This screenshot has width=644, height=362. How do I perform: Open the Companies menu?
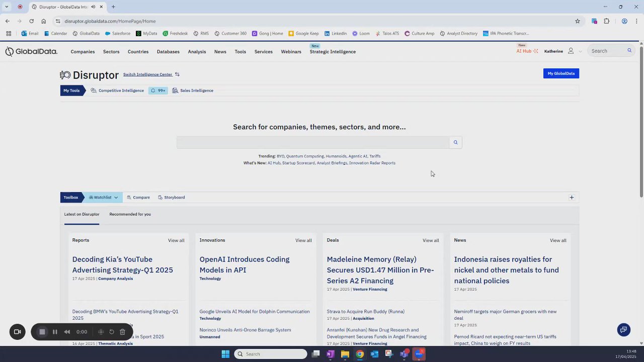click(x=83, y=52)
